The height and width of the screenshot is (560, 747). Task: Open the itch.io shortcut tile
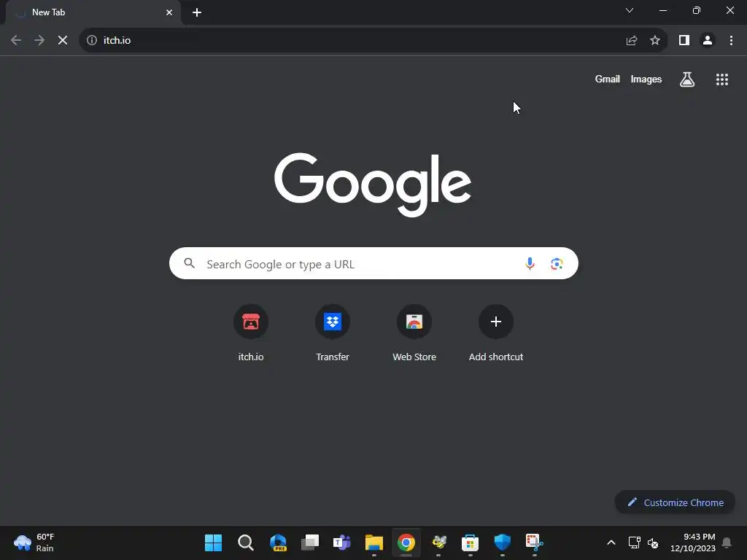pyautogui.click(x=251, y=333)
